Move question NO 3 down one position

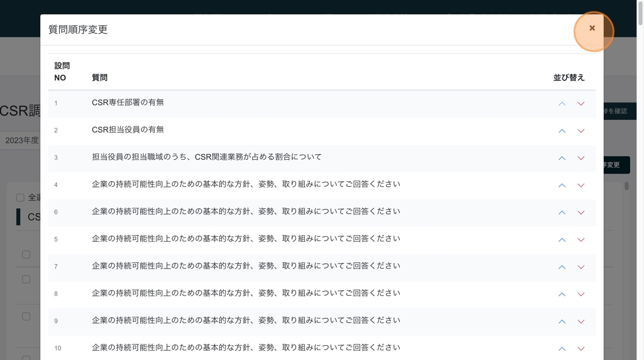pyautogui.click(x=581, y=158)
